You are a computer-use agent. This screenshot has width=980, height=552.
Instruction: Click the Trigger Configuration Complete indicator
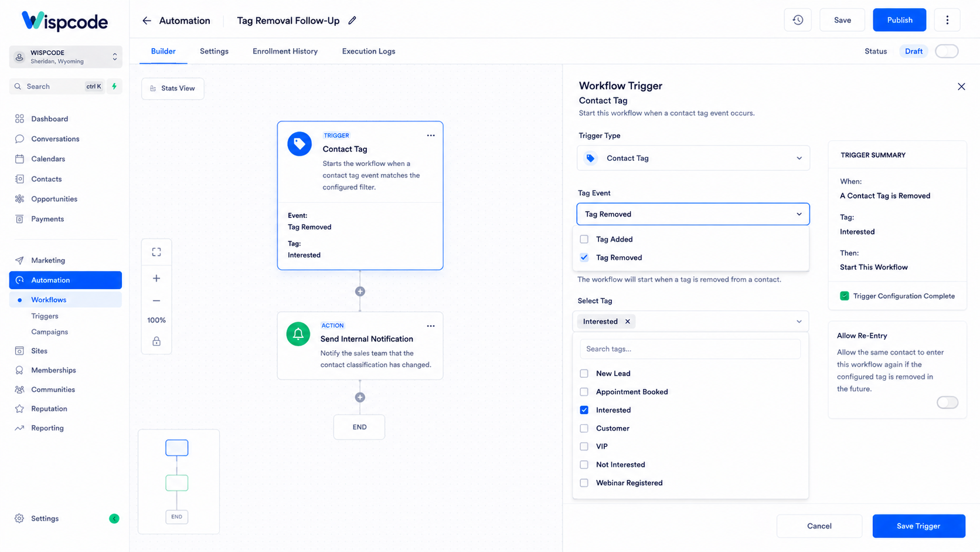pyautogui.click(x=897, y=296)
